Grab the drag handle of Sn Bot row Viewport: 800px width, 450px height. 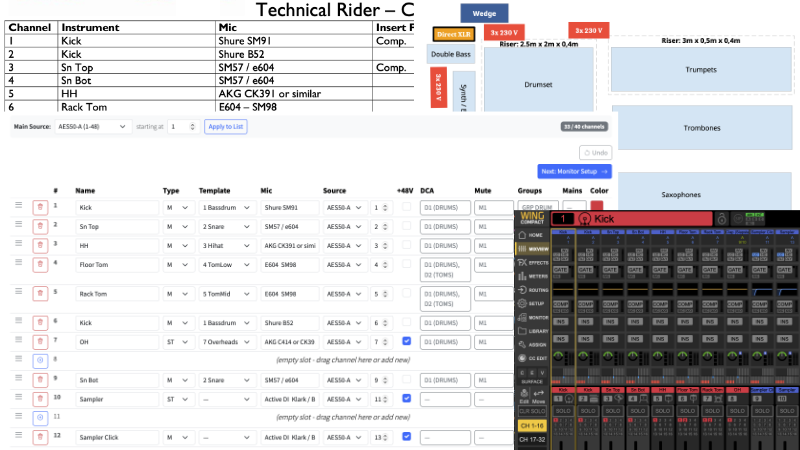(x=18, y=378)
